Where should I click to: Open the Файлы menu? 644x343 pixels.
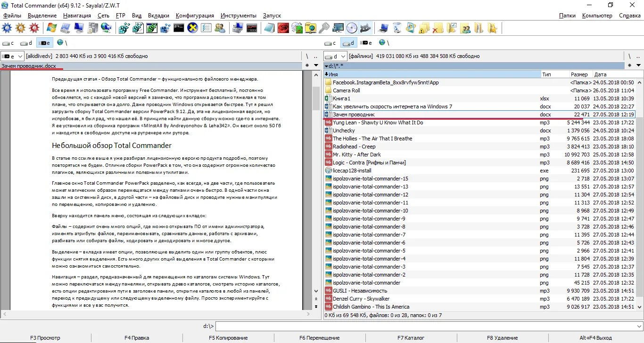[x=12, y=16]
